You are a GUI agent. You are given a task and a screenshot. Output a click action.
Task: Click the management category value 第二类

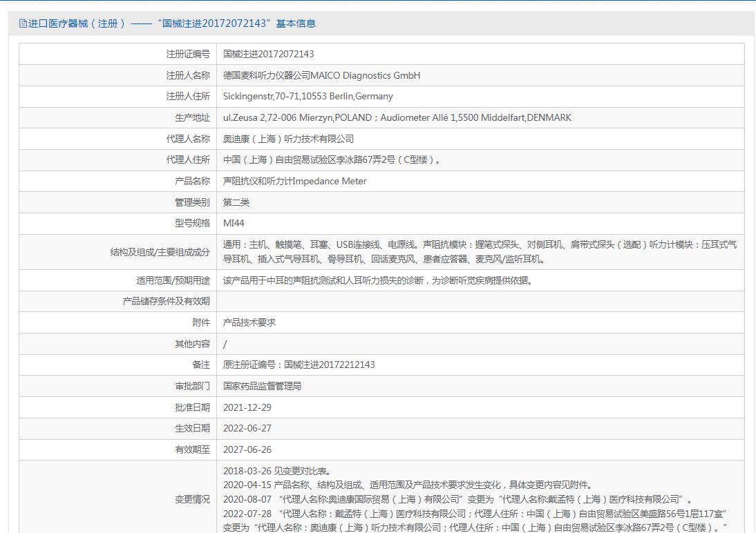click(236, 202)
